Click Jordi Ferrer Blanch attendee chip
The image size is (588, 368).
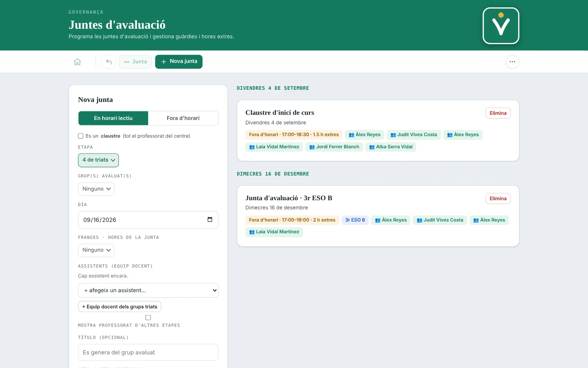tap(334, 147)
